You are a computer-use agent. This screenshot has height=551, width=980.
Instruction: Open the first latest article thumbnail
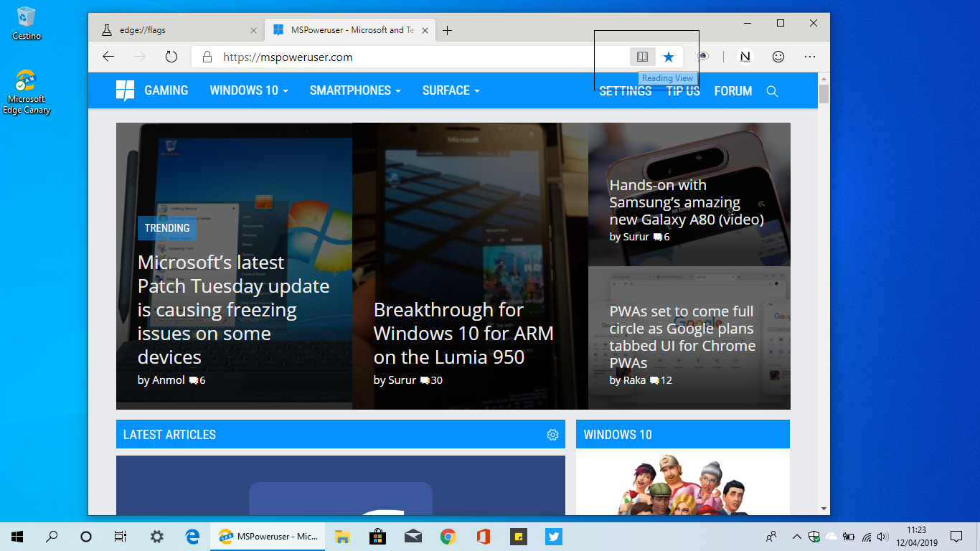(340, 485)
